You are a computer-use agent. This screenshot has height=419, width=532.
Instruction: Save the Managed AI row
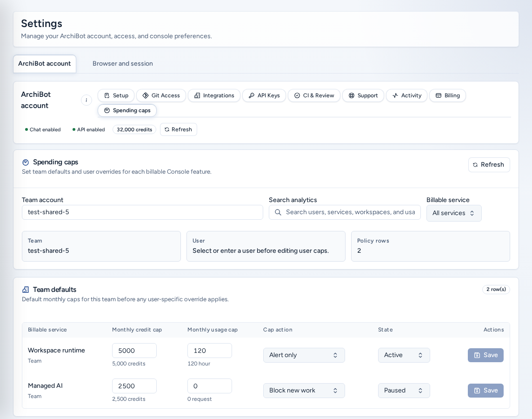[x=485, y=391]
